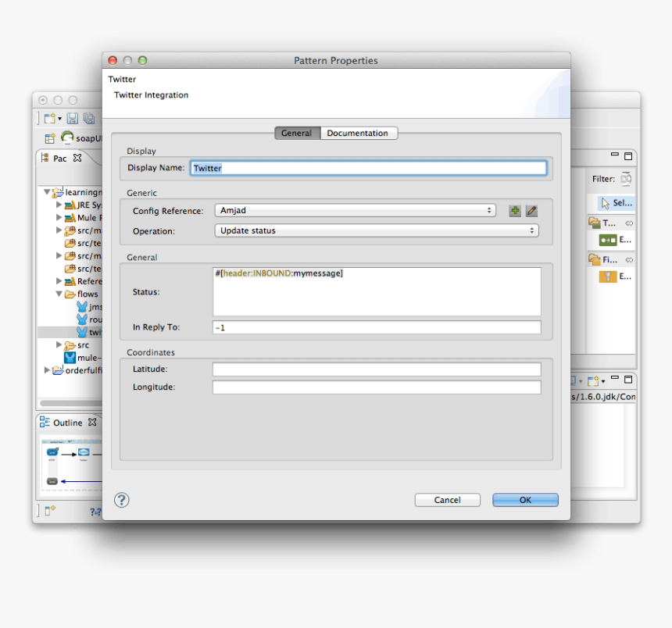
Task: Open help via question mark icon
Action: [x=122, y=500]
